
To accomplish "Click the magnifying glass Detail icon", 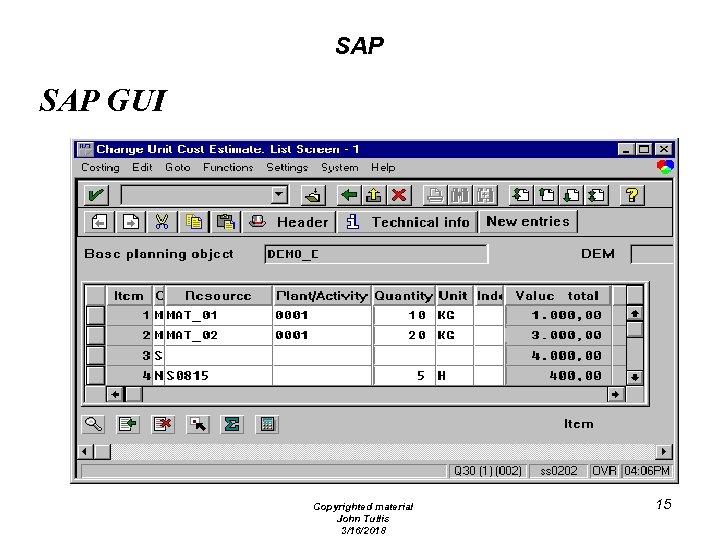I will click(94, 424).
